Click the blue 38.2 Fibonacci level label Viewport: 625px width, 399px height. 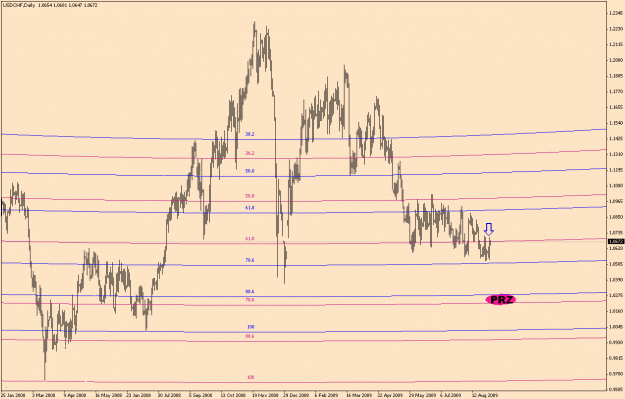250,135
